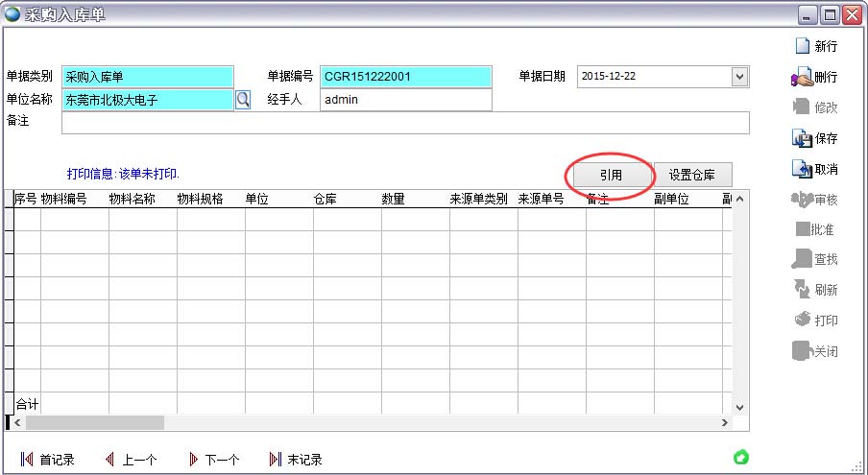Click the 物料编号 column header

pyautogui.click(x=64, y=200)
